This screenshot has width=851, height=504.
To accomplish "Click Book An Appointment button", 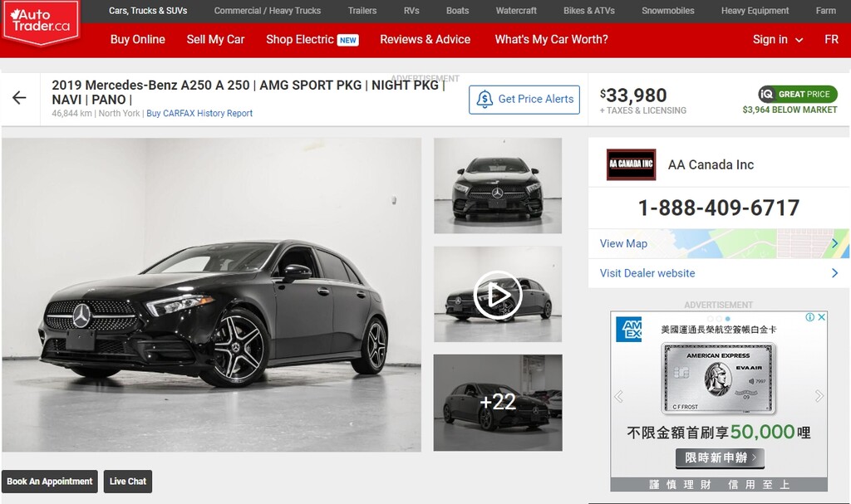I will (49, 482).
